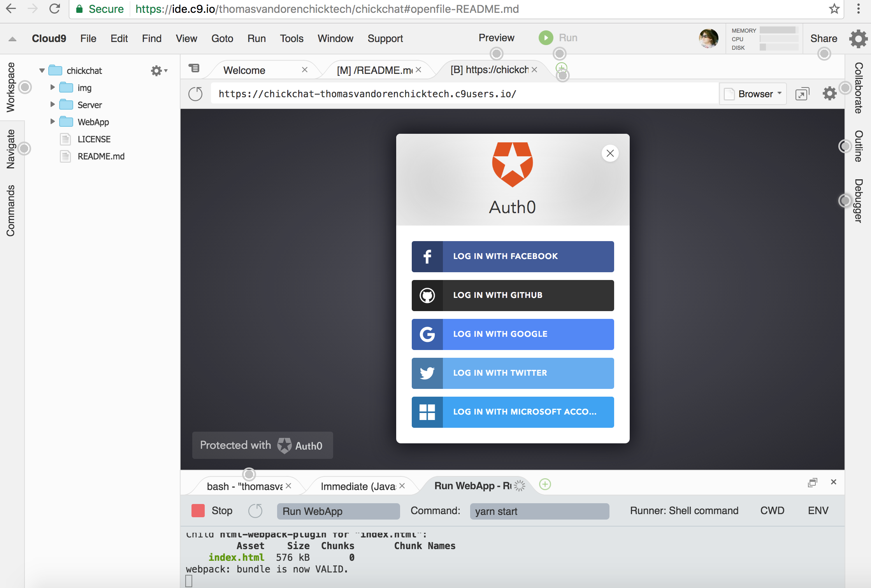Reload the preview page with refresh icon
This screenshot has width=871, height=588.
coord(195,94)
